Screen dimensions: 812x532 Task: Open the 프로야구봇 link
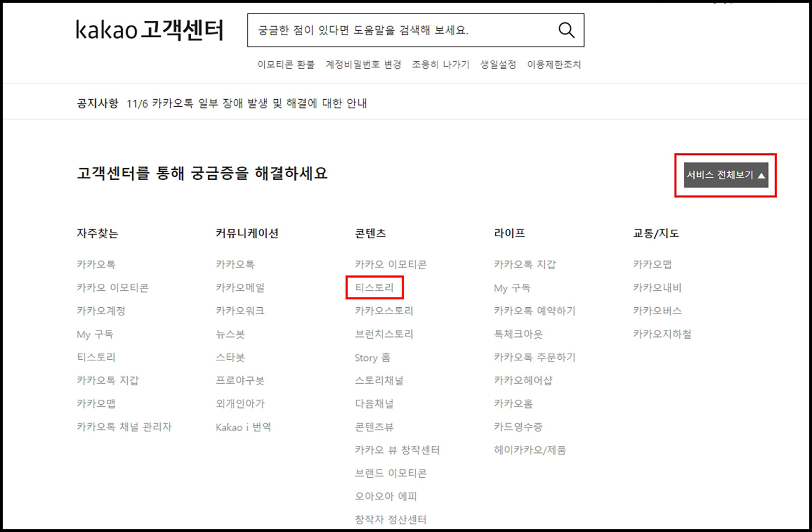click(x=240, y=380)
